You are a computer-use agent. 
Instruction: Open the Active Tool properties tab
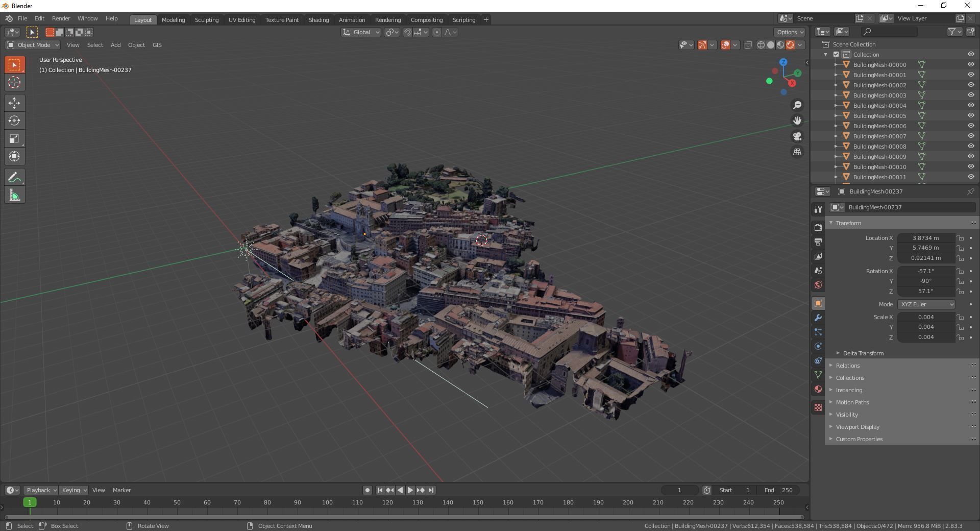pyautogui.click(x=818, y=209)
